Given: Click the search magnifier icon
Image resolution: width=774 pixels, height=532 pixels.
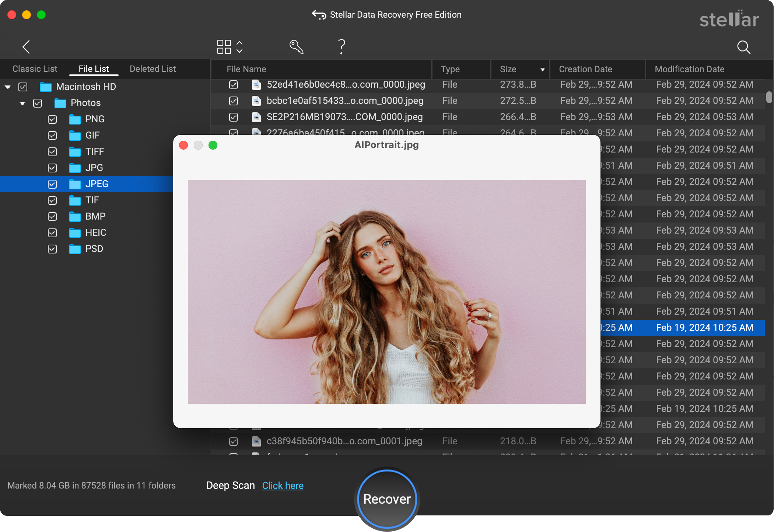Looking at the screenshot, I should 744,47.
